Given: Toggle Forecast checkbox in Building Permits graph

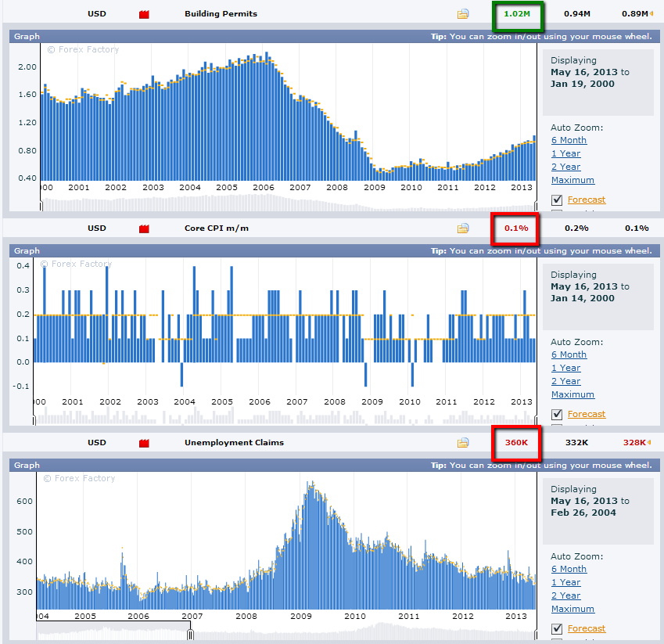Looking at the screenshot, I should [x=557, y=200].
